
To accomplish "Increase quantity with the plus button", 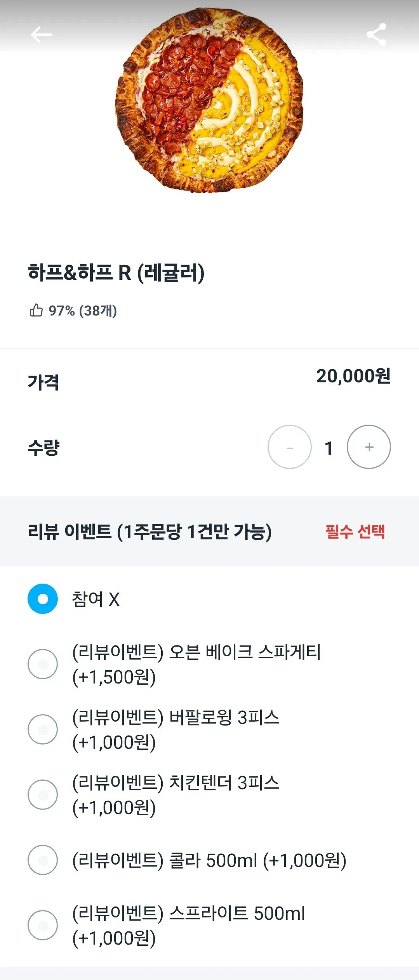I will pyautogui.click(x=369, y=447).
